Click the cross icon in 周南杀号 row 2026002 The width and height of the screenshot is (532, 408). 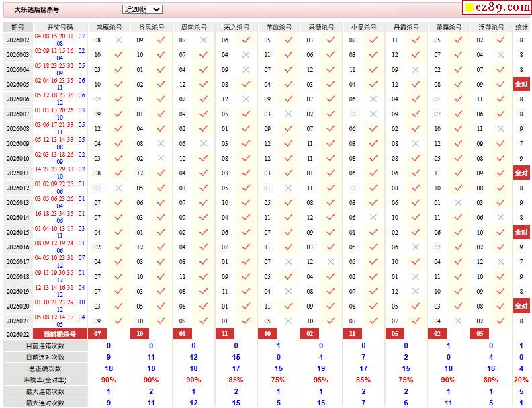click(204, 40)
